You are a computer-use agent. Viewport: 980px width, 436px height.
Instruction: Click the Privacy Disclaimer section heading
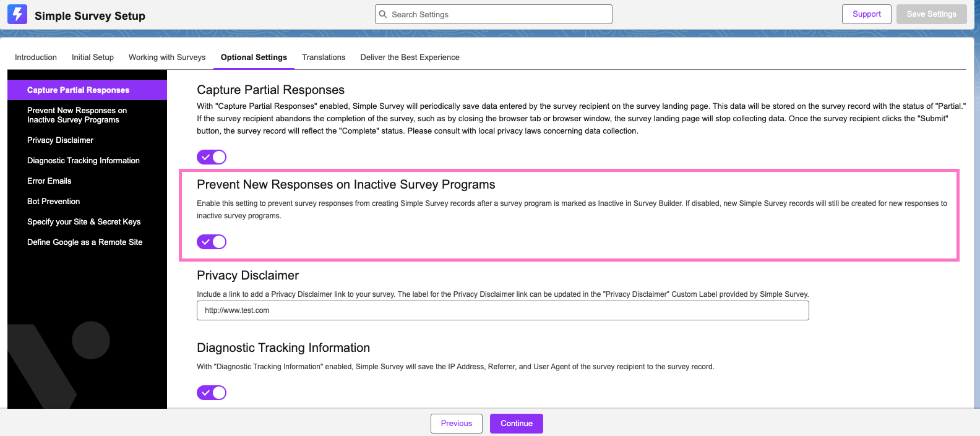click(247, 276)
